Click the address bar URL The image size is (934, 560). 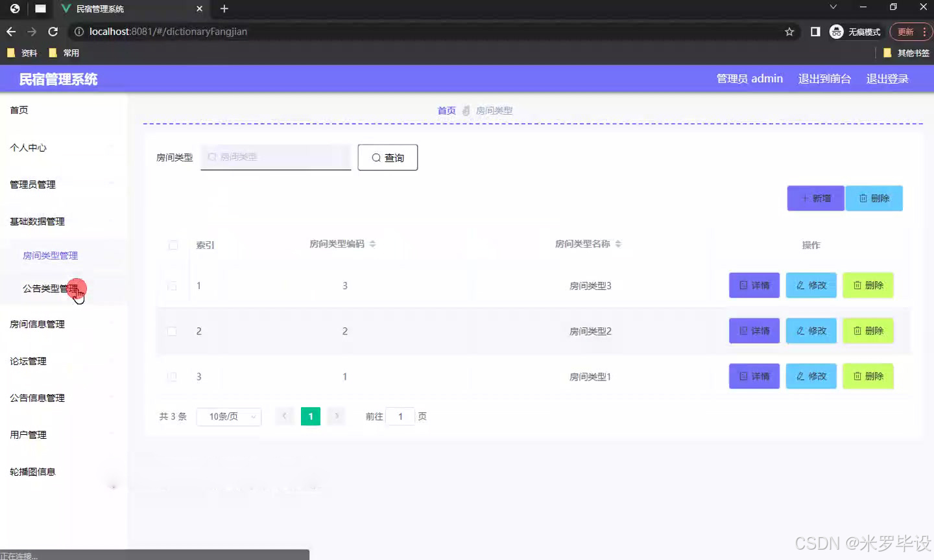[x=168, y=32]
